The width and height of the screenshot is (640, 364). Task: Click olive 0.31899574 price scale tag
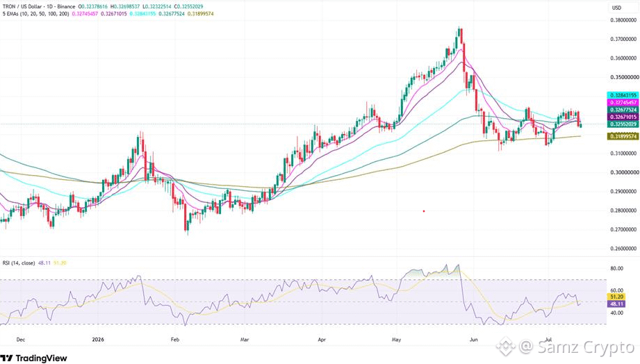(623, 136)
